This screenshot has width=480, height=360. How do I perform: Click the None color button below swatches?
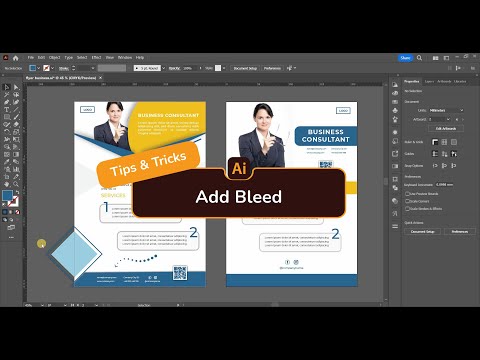pyautogui.click(x=17, y=212)
